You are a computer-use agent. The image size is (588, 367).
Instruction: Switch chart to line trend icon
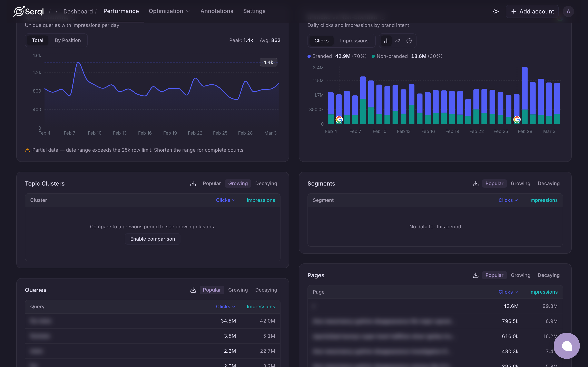pyautogui.click(x=398, y=41)
